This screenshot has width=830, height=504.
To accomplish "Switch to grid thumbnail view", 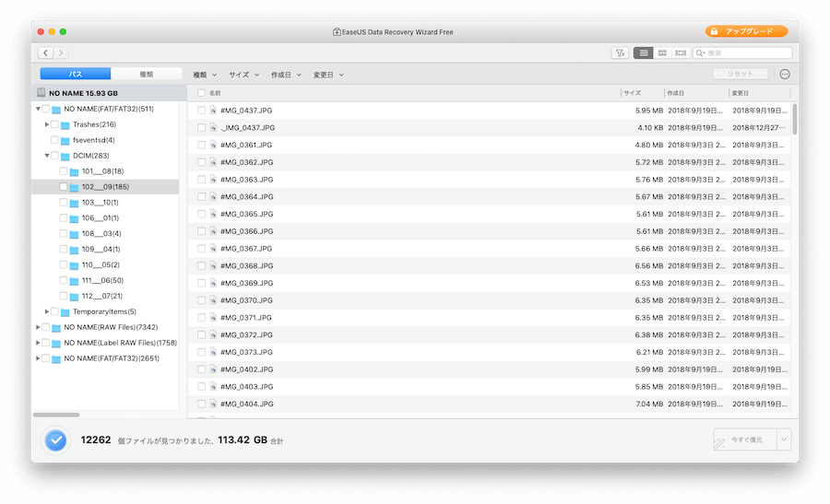I will 662,53.
